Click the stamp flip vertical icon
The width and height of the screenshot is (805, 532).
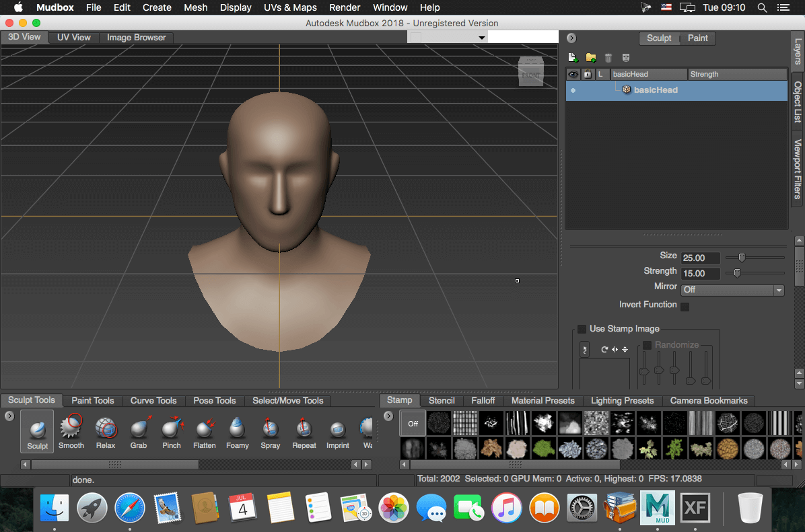[625, 349]
